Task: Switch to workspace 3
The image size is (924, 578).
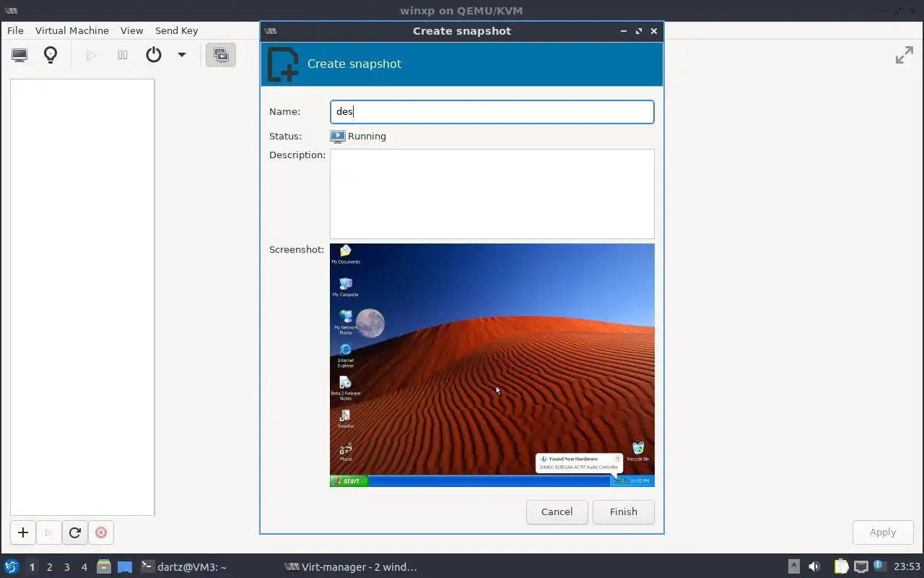Action: coord(67,567)
